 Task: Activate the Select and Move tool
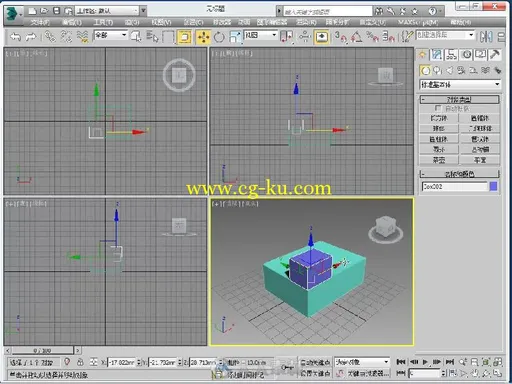coord(203,37)
